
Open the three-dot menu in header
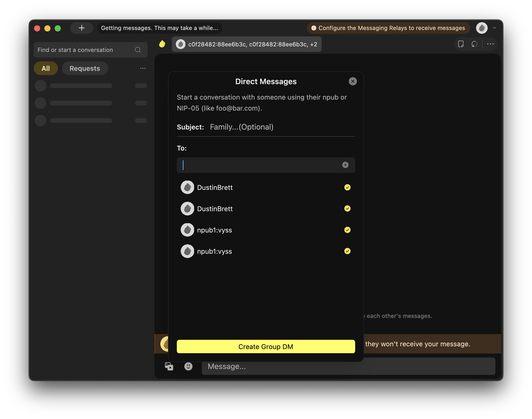click(x=490, y=44)
